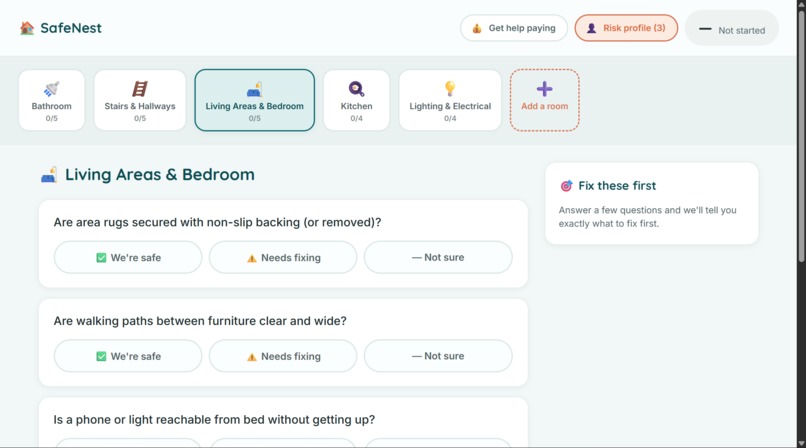Click the person icon in Risk profile
806x448 pixels.
click(592, 28)
